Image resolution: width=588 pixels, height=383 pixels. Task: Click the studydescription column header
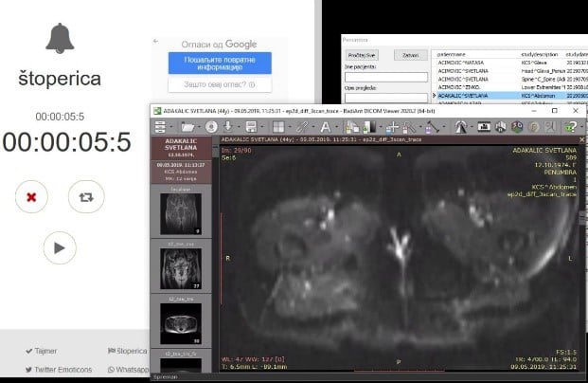tap(540, 54)
